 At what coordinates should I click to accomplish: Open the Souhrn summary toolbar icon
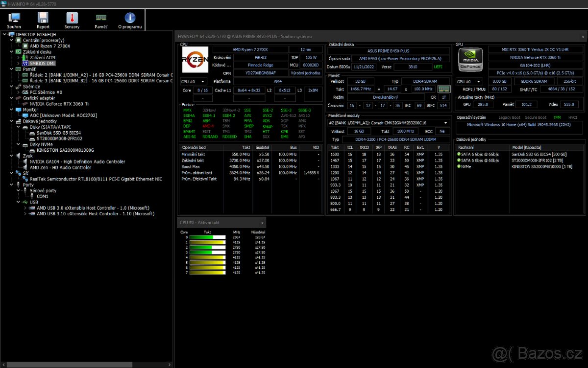tap(14, 18)
